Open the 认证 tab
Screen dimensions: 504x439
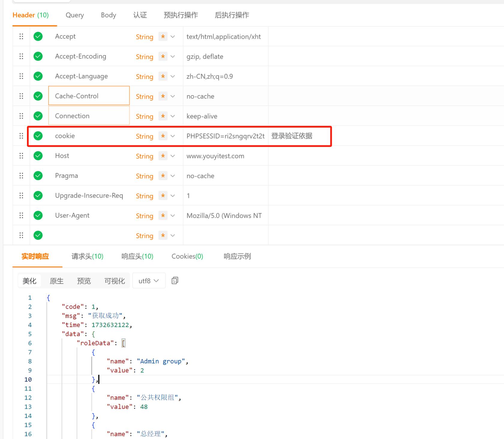point(140,15)
